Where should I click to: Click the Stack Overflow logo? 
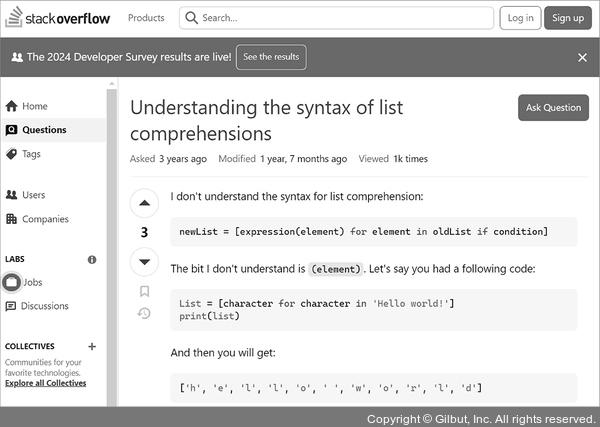tap(56, 17)
